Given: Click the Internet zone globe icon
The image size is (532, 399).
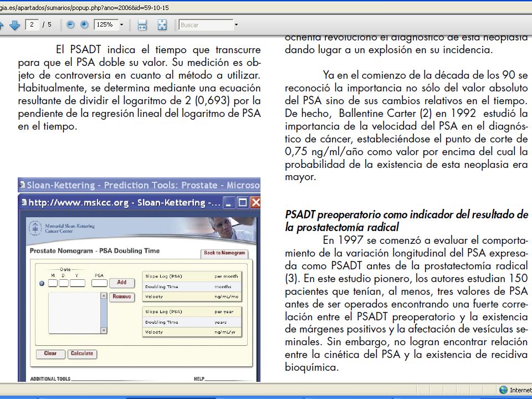Looking at the screenshot, I should point(504,390).
